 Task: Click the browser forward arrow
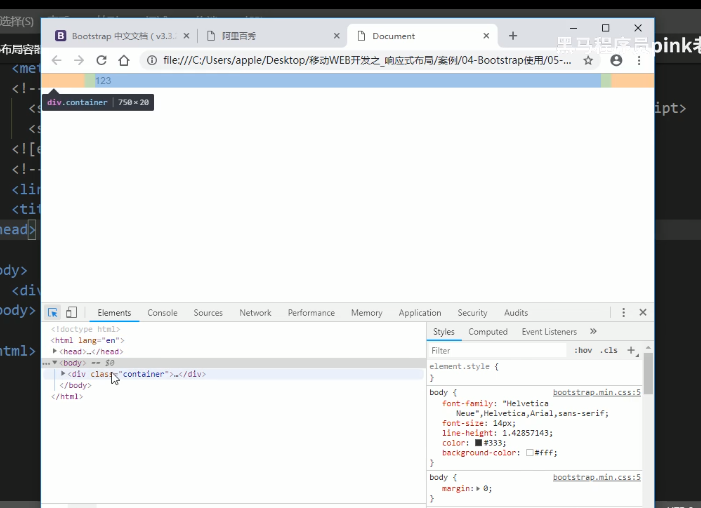[x=79, y=60]
